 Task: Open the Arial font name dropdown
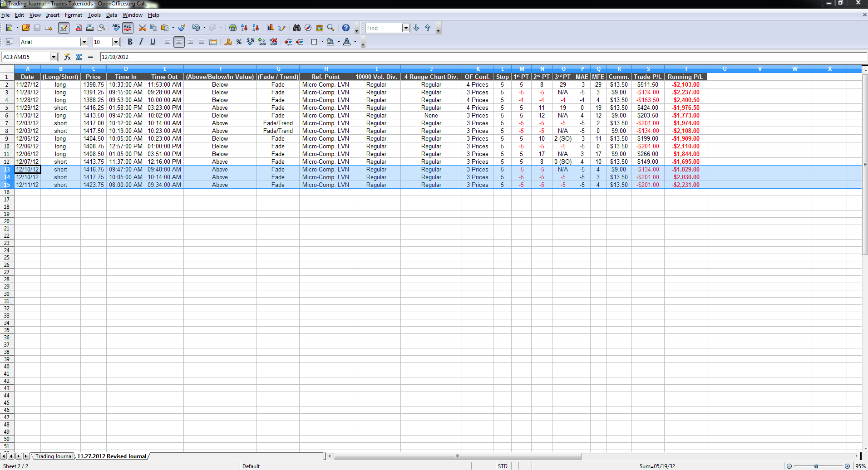click(x=84, y=42)
